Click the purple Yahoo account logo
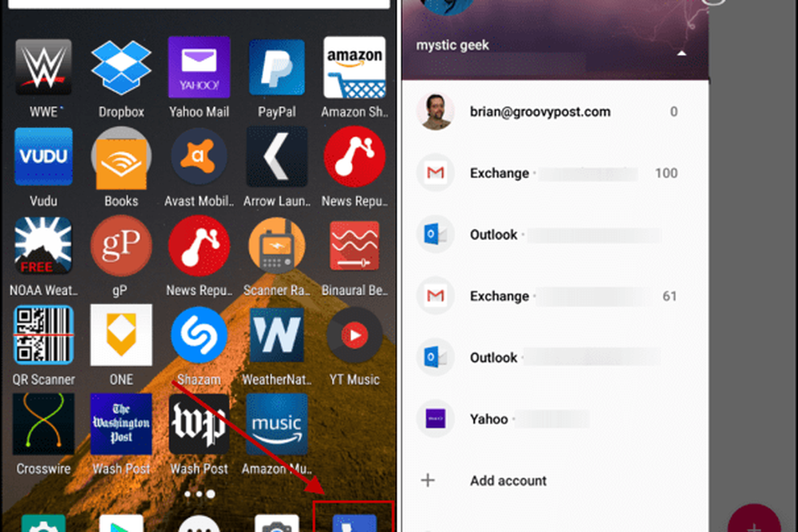Viewport: 798px width, 532px height. [435, 419]
